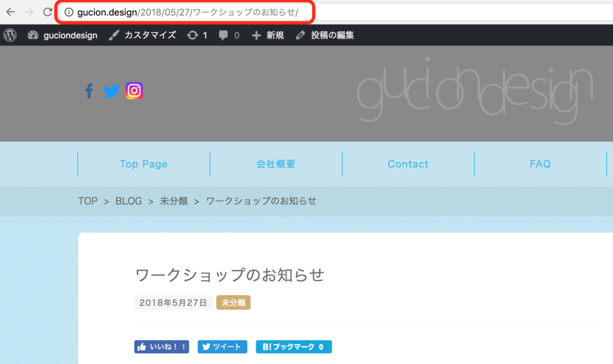Click 投稿の編集 to edit the post
Viewport: 613px width, 364px height.
click(x=325, y=35)
